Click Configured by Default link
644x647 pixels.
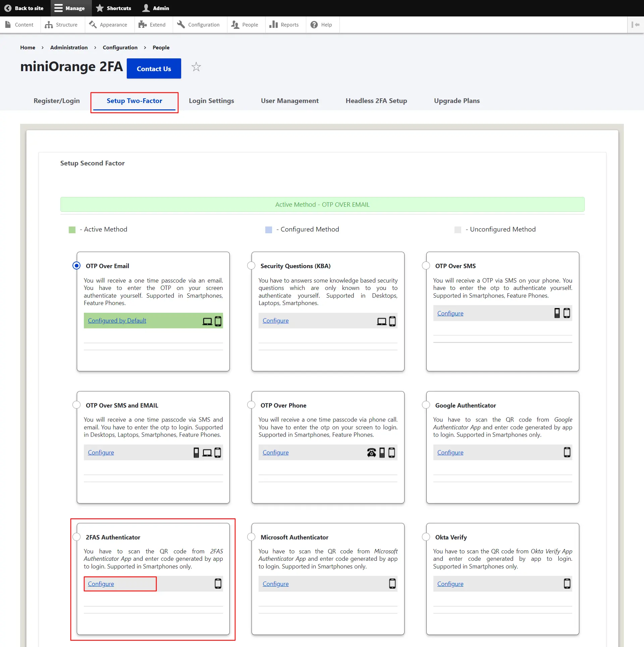point(117,320)
